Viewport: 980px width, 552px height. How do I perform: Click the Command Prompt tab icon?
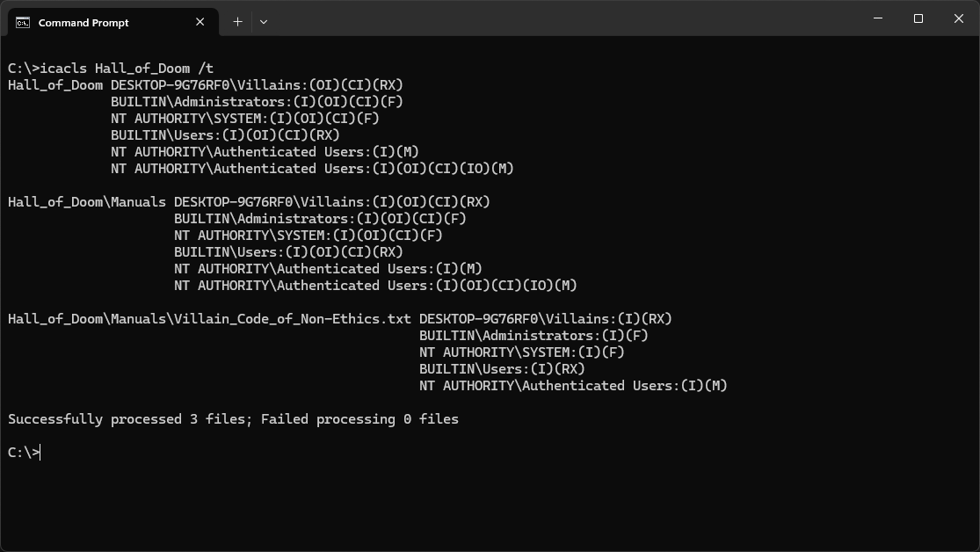(23, 22)
